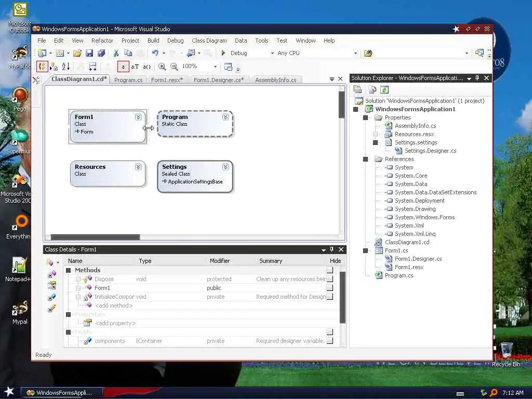Click the Navigate Backward icon
Screen dimensions: 532x399
click(191, 53)
